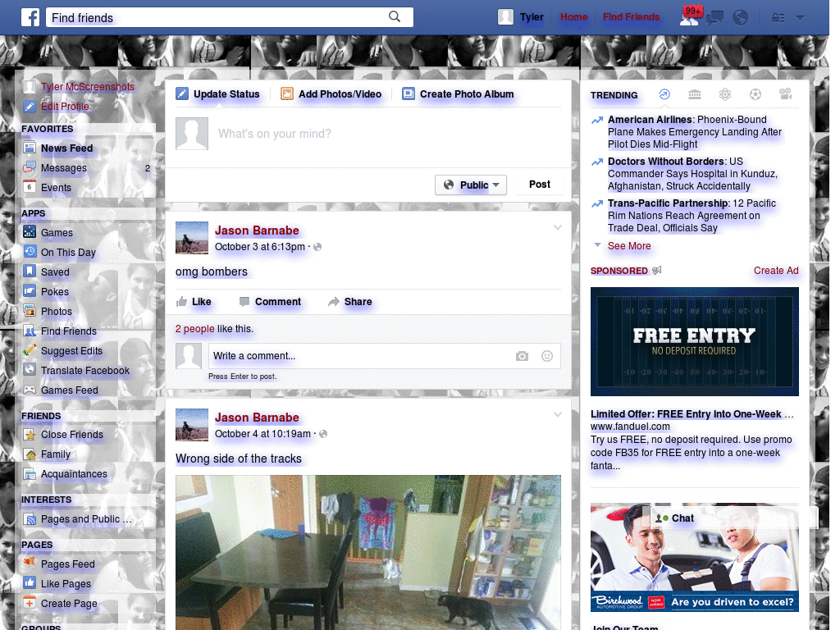Viewport: 840px width, 630px height.
Task: Select the Create Photo Album tab
Action: [458, 94]
